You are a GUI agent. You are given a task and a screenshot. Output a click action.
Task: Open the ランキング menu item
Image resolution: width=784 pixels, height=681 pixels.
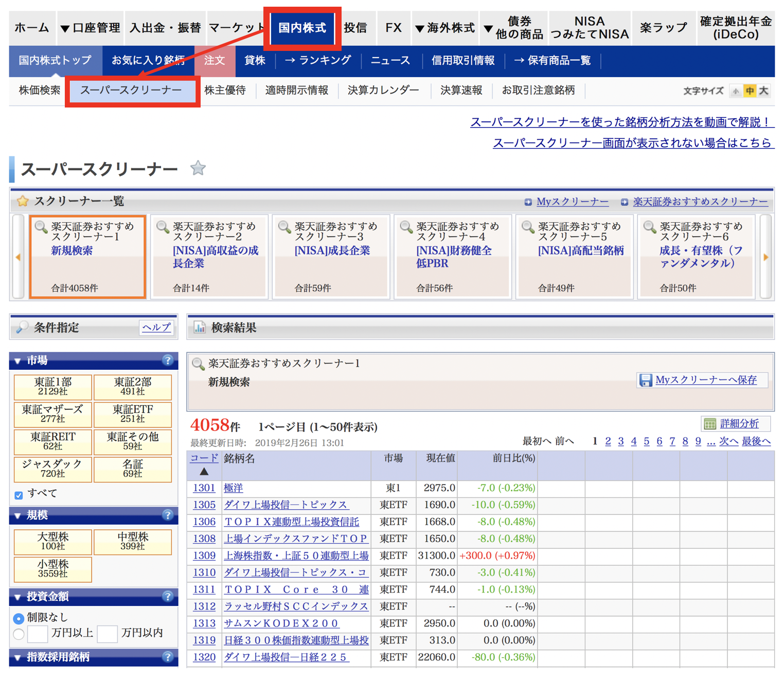tap(318, 61)
